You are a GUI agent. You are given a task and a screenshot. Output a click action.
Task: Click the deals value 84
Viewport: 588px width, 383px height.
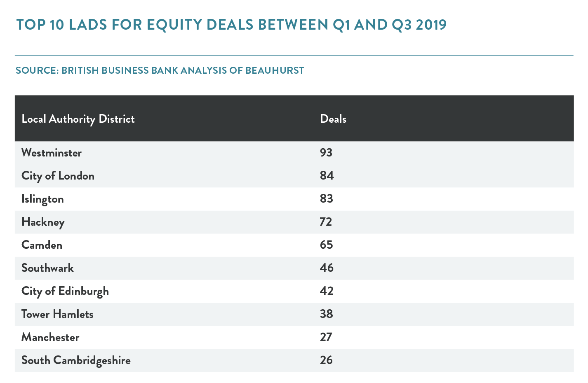[327, 176]
